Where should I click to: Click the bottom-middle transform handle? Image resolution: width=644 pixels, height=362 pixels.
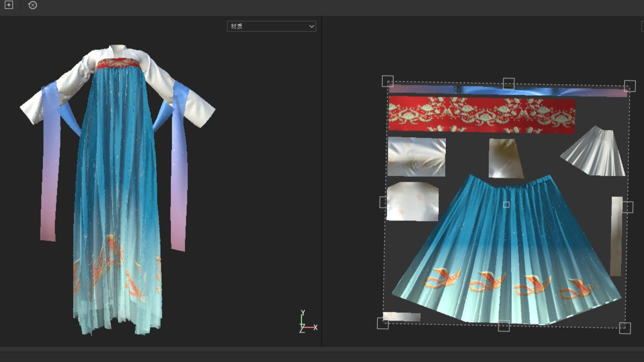coord(504,326)
